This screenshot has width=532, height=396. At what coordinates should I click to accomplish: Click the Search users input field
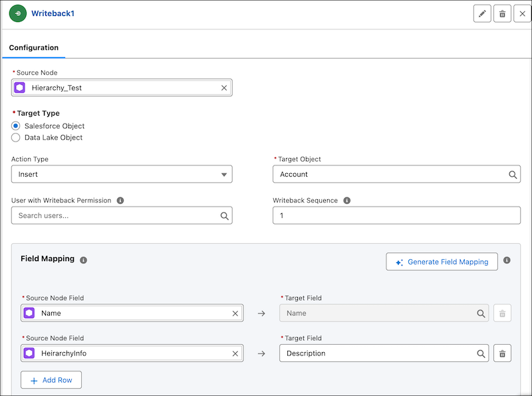point(122,216)
